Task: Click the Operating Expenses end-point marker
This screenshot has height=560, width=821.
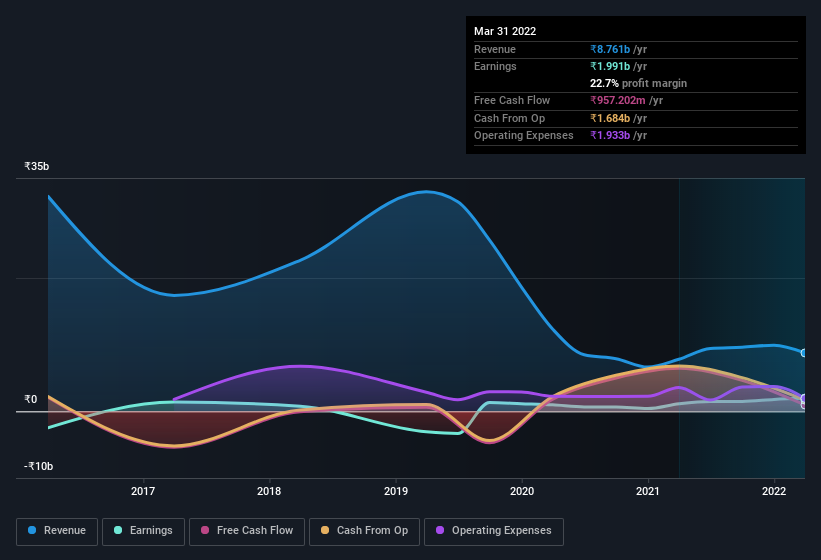Action: point(804,398)
